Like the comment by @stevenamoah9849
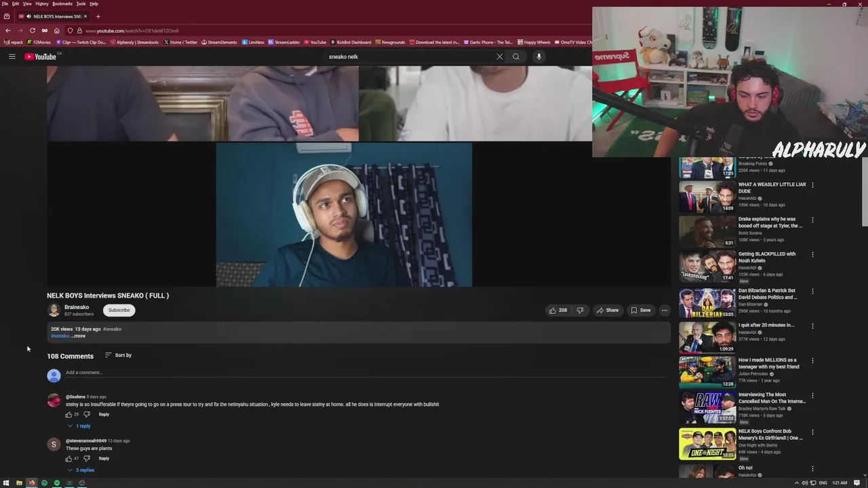868x488 pixels. click(68, 458)
